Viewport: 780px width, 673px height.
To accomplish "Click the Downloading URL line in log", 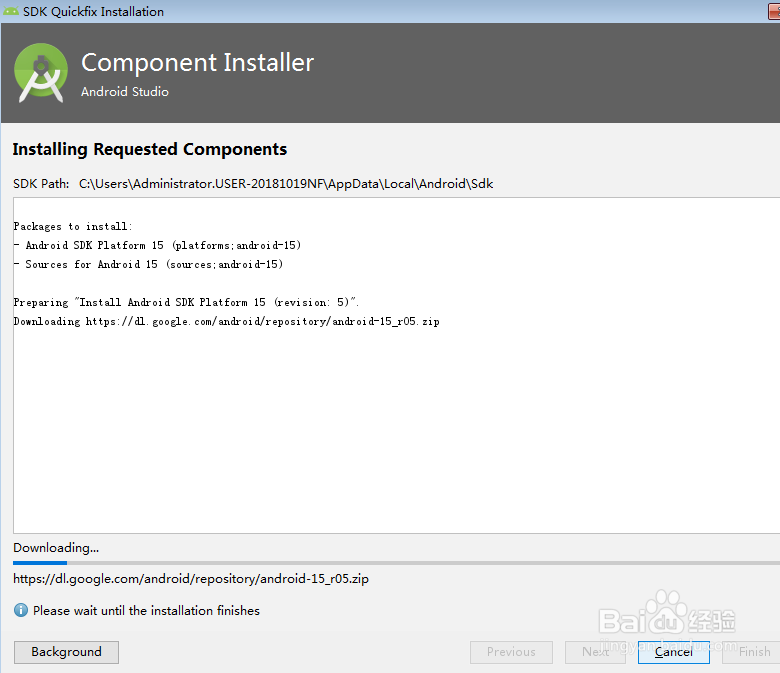I will point(226,321).
